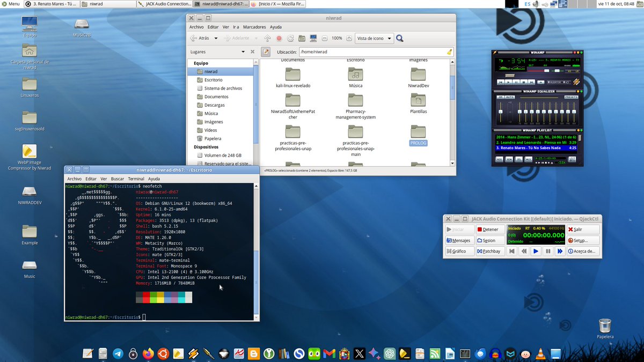Screen dimensions: 644x362
Task: Open the RSS feed reader dock icon
Action: tap(434, 353)
